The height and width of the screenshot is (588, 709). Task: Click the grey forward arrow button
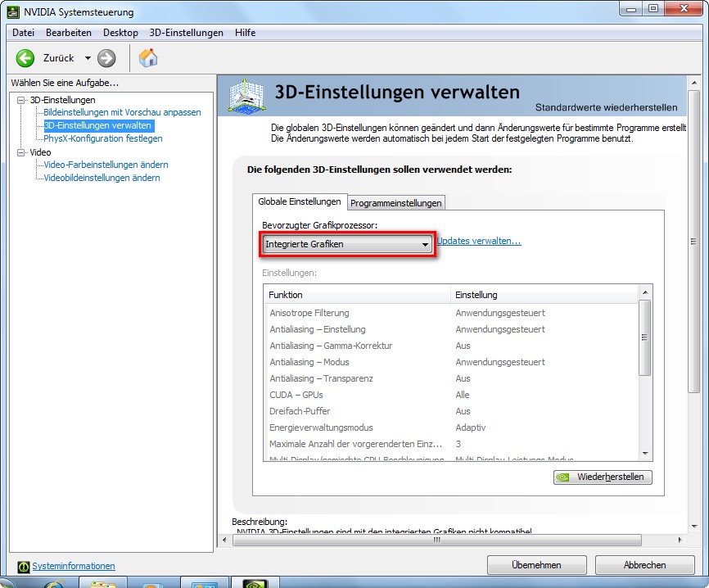(x=106, y=58)
